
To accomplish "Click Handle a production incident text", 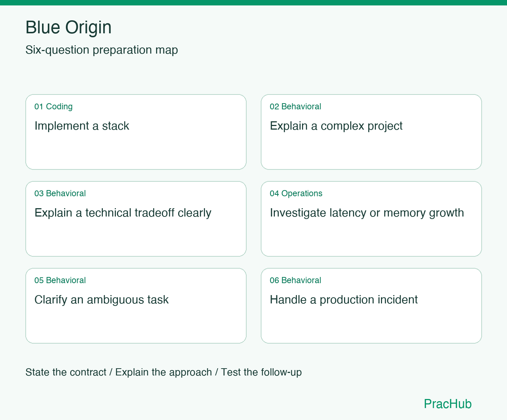I will 344,300.
